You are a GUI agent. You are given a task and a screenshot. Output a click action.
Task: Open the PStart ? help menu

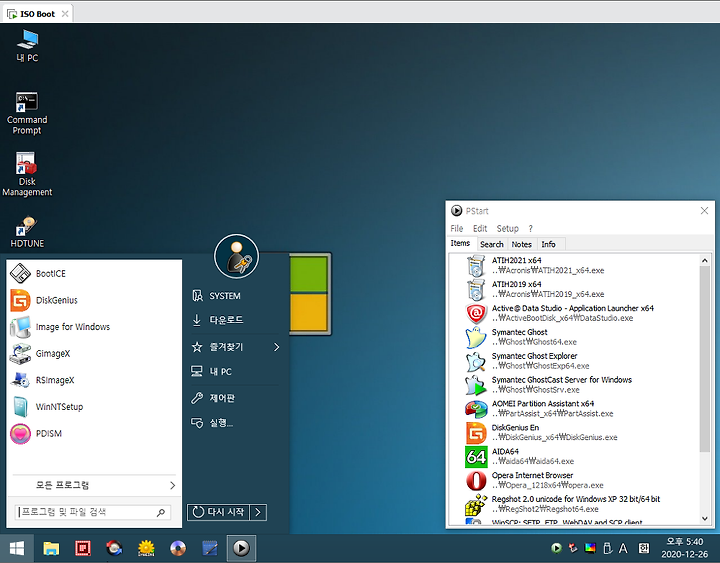[x=530, y=228]
